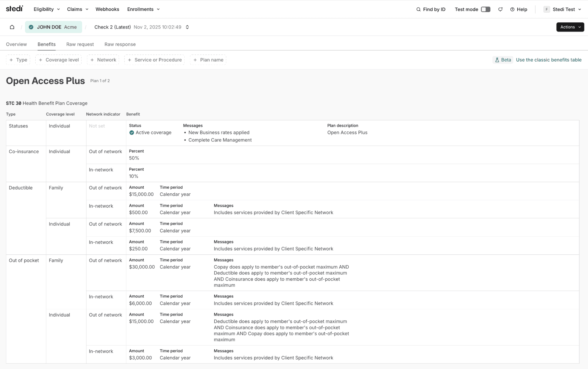Click the Type column header
The width and height of the screenshot is (588, 369).
pos(11,114)
